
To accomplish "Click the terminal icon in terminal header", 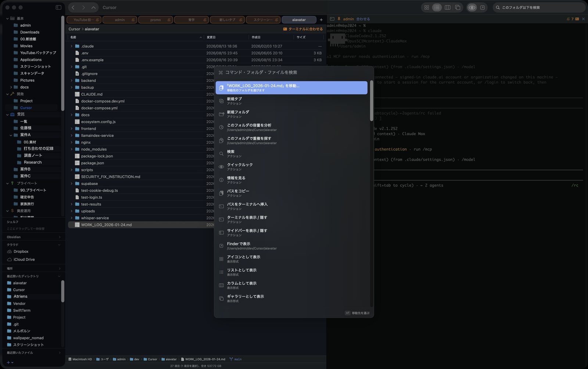I will 332,19.
